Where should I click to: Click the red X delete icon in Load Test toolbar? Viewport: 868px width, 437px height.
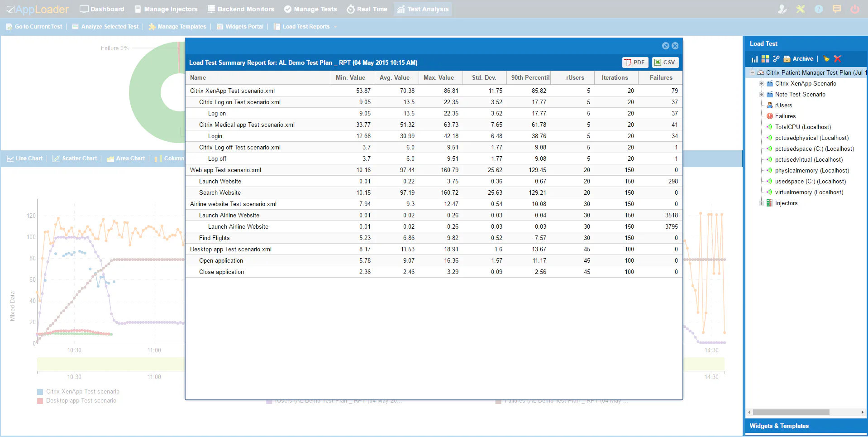tap(838, 59)
